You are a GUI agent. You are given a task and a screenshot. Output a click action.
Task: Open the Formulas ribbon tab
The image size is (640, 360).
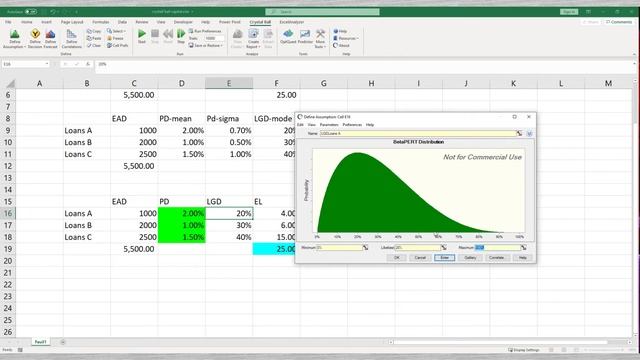pos(100,22)
